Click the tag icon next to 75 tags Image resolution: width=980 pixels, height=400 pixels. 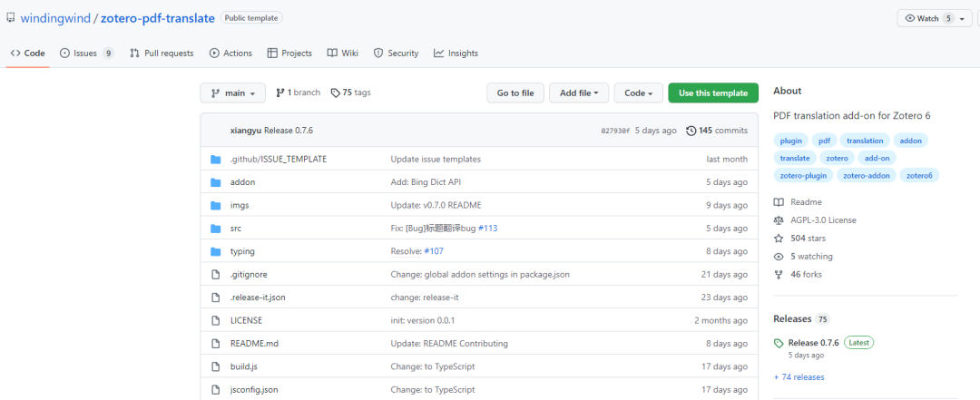(x=336, y=93)
